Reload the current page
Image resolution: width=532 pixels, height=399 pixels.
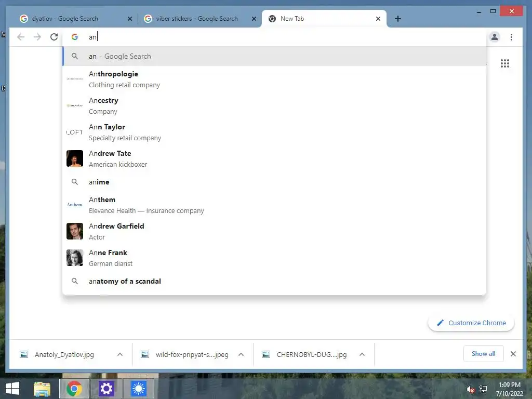[x=54, y=37]
